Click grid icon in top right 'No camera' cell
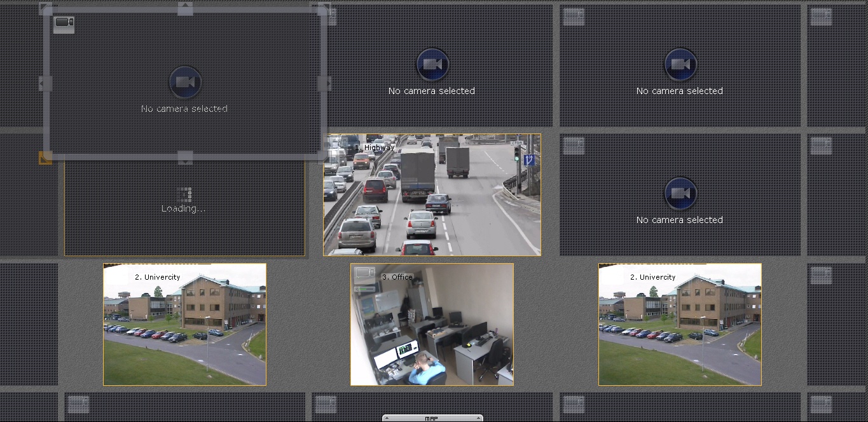This screenshot has height=422, width=868. click(574, 17)
